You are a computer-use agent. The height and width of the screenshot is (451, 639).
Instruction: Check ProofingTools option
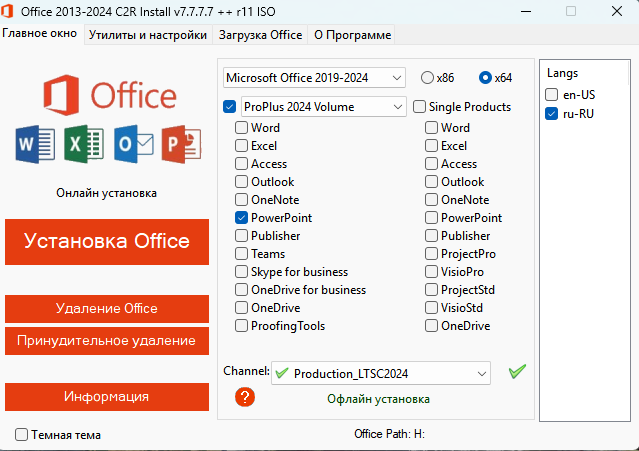click(241, 326)
